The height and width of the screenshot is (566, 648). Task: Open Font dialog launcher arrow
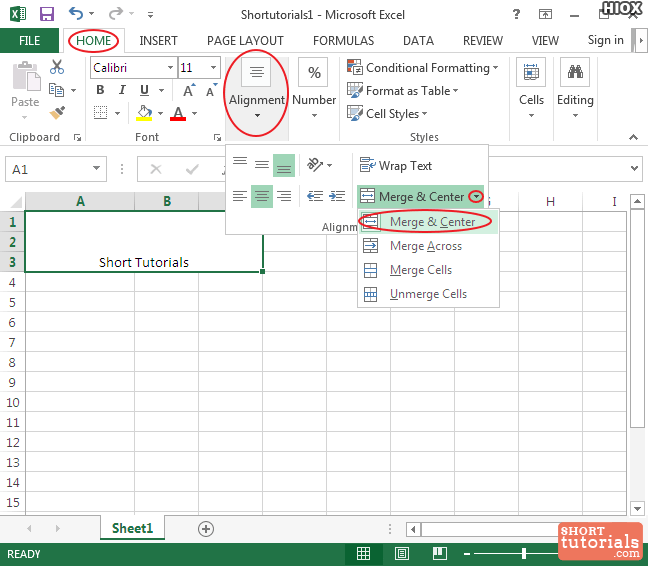[x=217, y=138]
